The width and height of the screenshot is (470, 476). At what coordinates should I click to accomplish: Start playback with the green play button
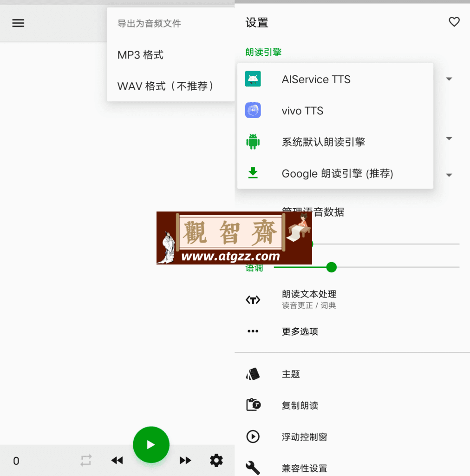151,445
